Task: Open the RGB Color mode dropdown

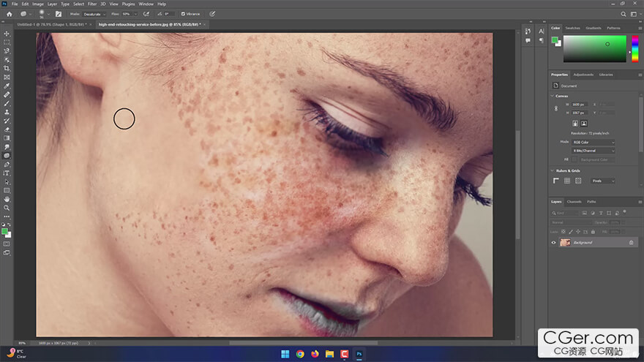Action: click(x=593, y=142)
